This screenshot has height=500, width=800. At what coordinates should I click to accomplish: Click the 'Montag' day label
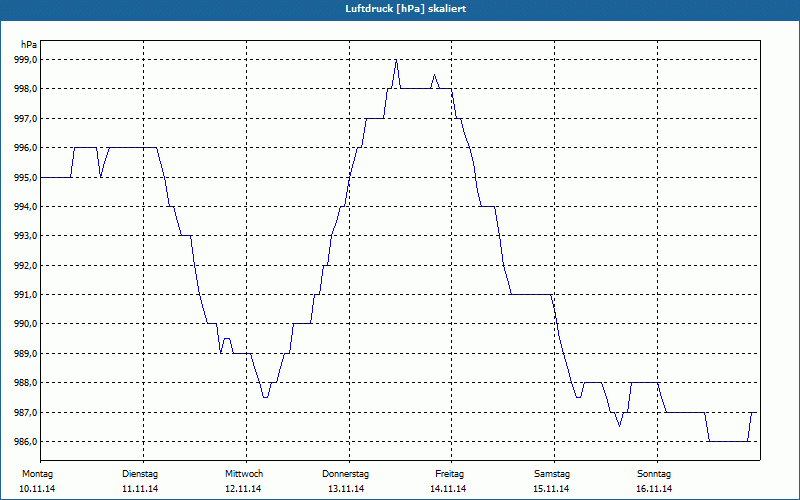(x=37, y=474)
